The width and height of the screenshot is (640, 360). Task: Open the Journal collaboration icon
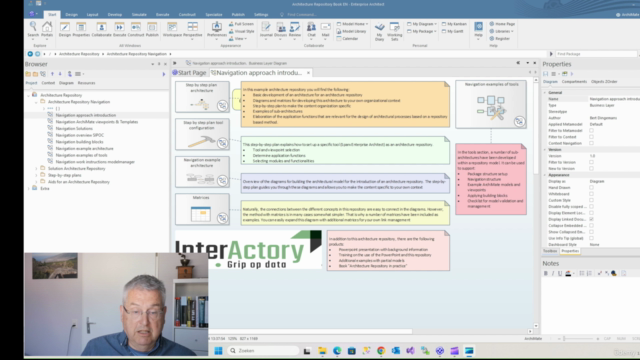pyautogui.click(x=266, y=30)
